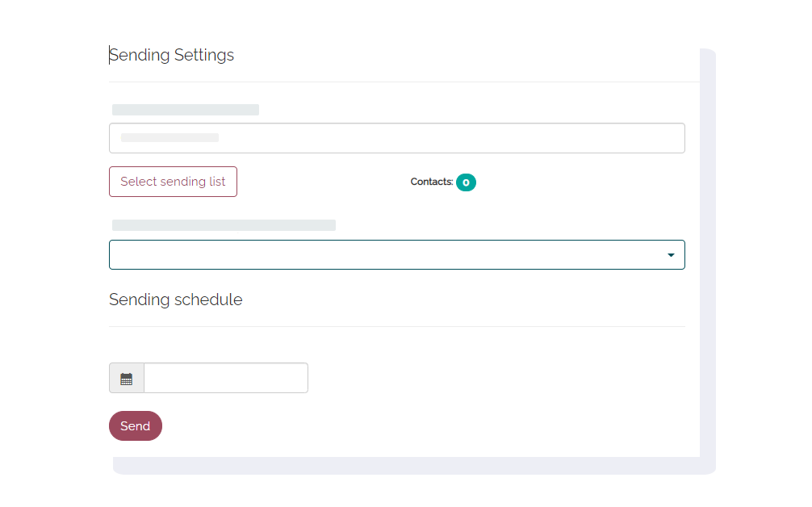
Task: Click text cursor before Sending Settings title
Action: (x=109, y=55)
